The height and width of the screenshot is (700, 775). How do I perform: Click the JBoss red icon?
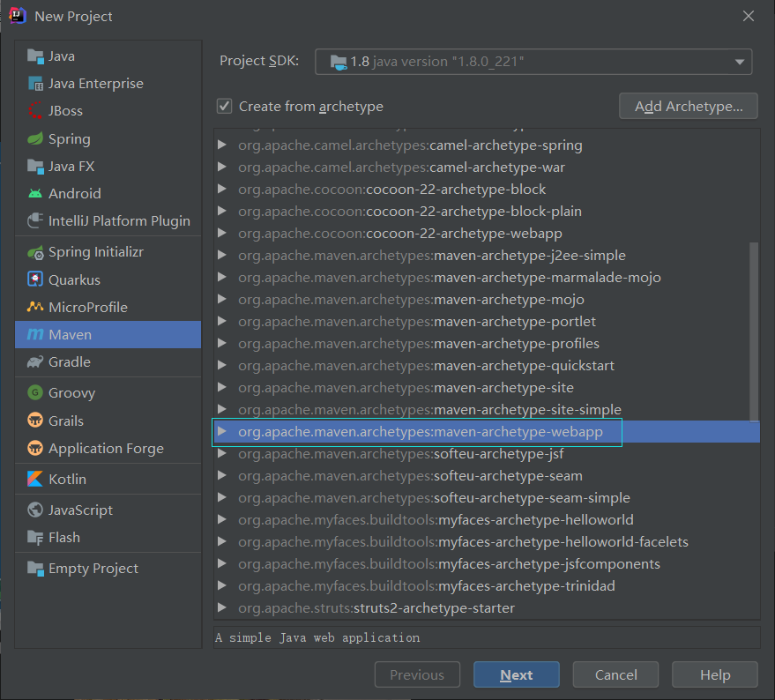click(35, 111)
